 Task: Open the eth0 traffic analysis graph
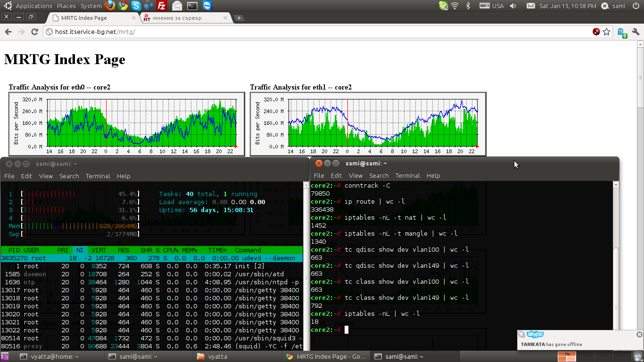(127, 124)
